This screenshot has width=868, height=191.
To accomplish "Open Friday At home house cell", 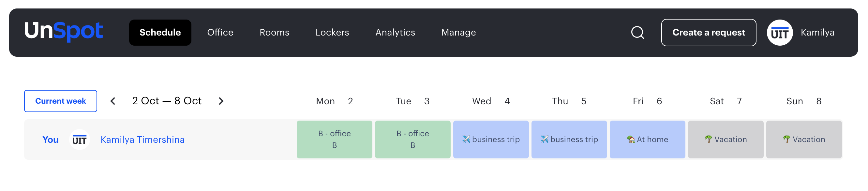I will pos(647,140).
